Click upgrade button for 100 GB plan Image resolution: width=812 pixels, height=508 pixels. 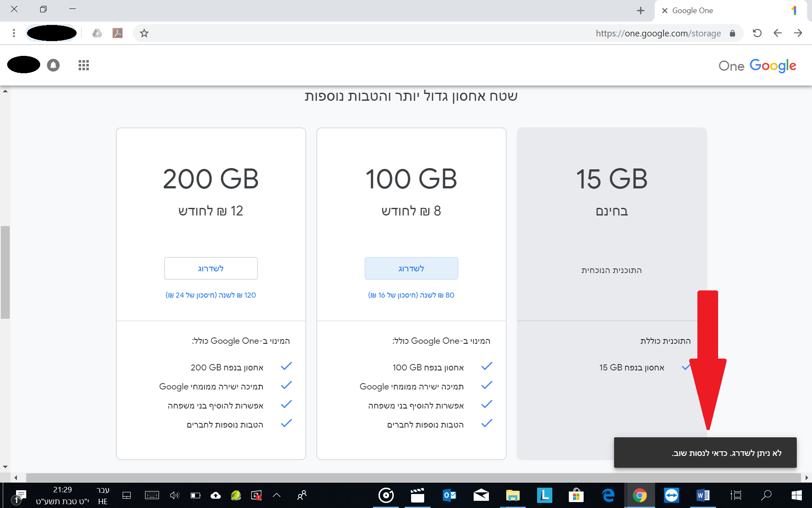pos(411,268)
